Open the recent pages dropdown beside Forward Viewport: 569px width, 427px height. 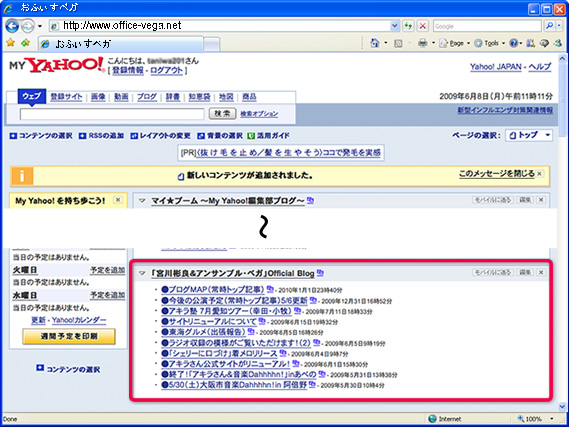(40, 26)
